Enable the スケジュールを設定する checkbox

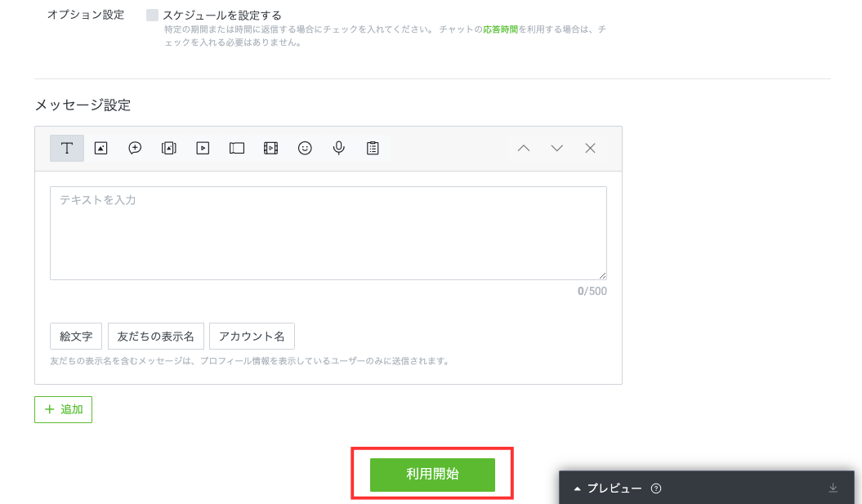click(153, 15)
